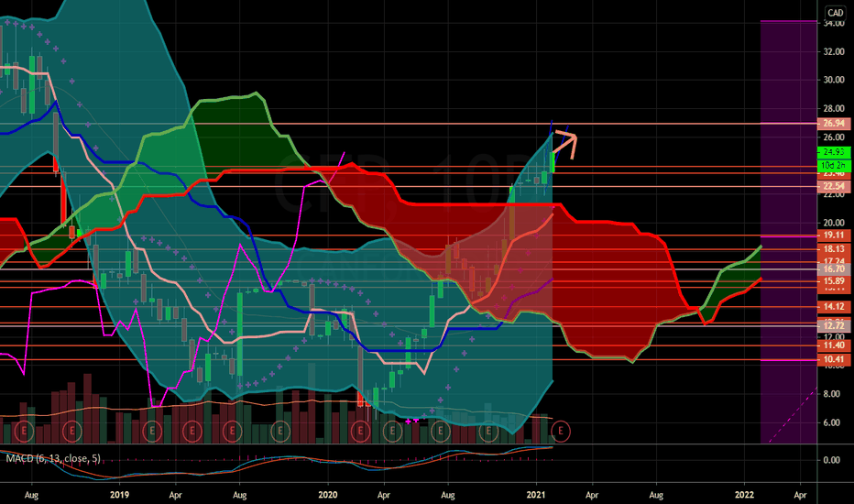Click the 6.00 price axis value
Viewport: 854px width, 504px height.
click(x=832, y=422)
